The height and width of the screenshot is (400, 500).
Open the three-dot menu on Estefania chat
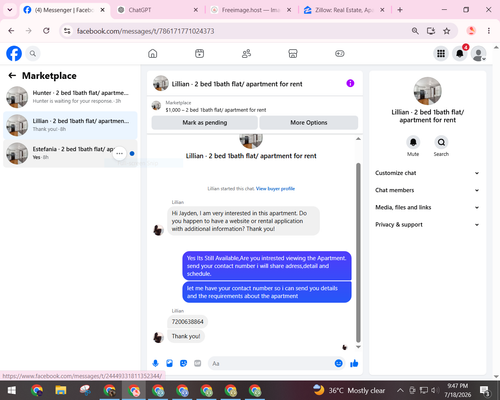pos(119,153)
